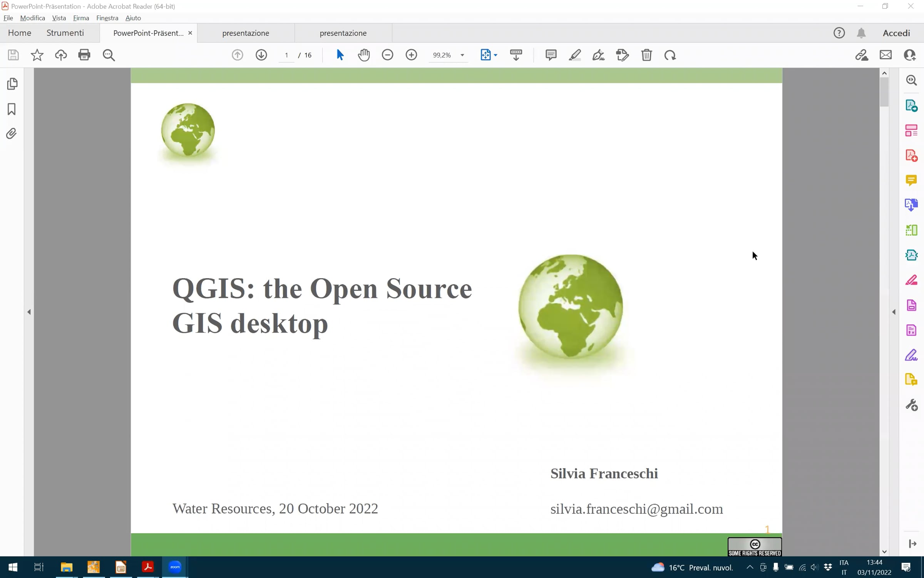Select the highlight text tool

(575, 55)
